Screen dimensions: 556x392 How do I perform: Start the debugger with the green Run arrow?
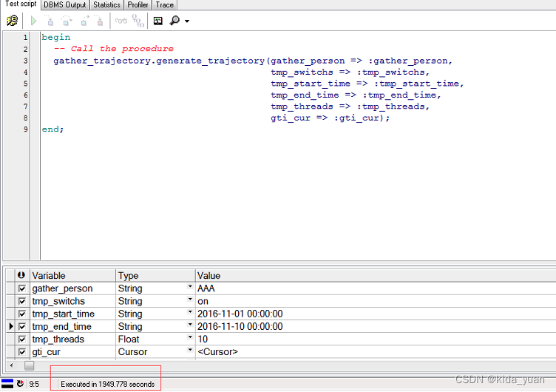34,21
